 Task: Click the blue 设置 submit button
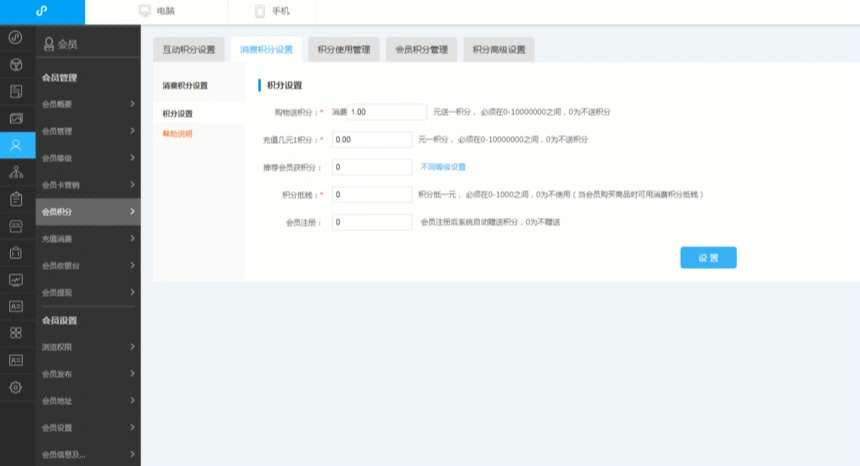pos(708,258)
